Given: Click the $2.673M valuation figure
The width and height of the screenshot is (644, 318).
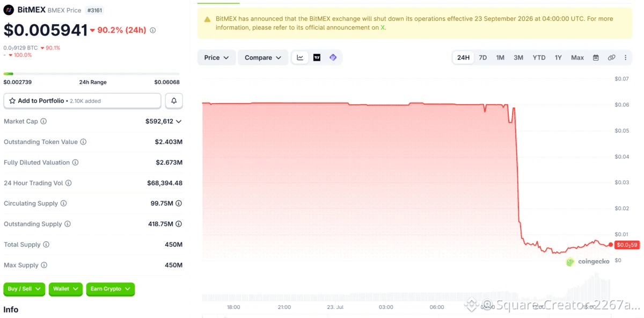Looking at the screenshot, I should (x=169, y=162).
